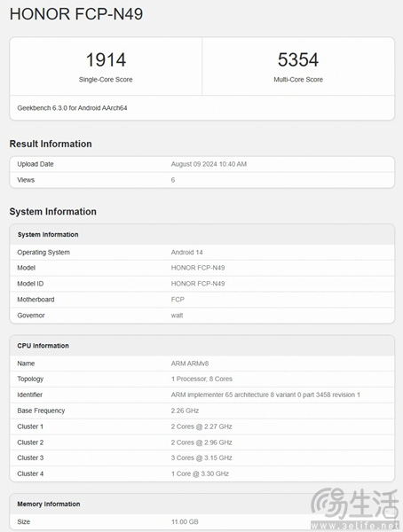
Task: Click the Cluster 4 label
Action: (30, 474)
